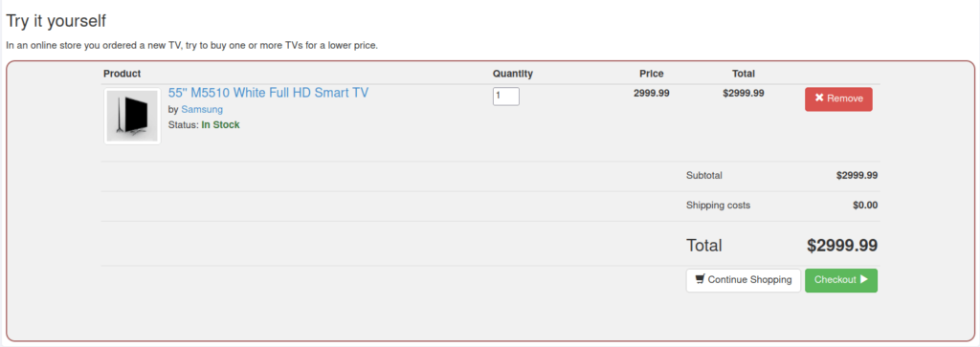
Task: Click the X icon in the Remove button
Action: pos(819,98)
